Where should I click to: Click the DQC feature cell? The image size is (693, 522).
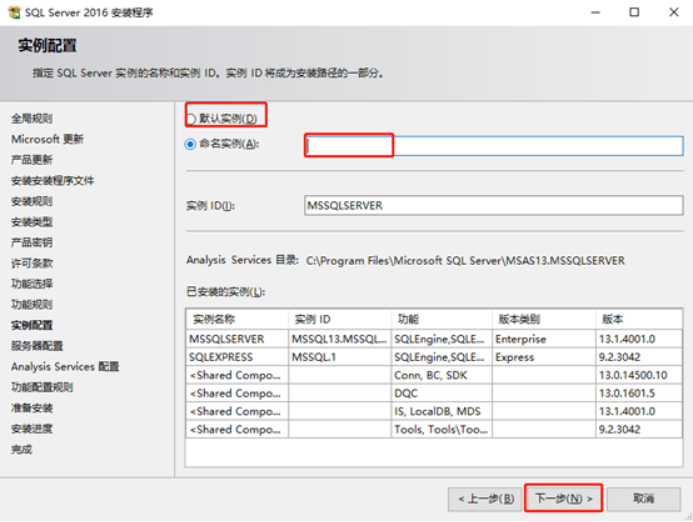tap(442, 393)
